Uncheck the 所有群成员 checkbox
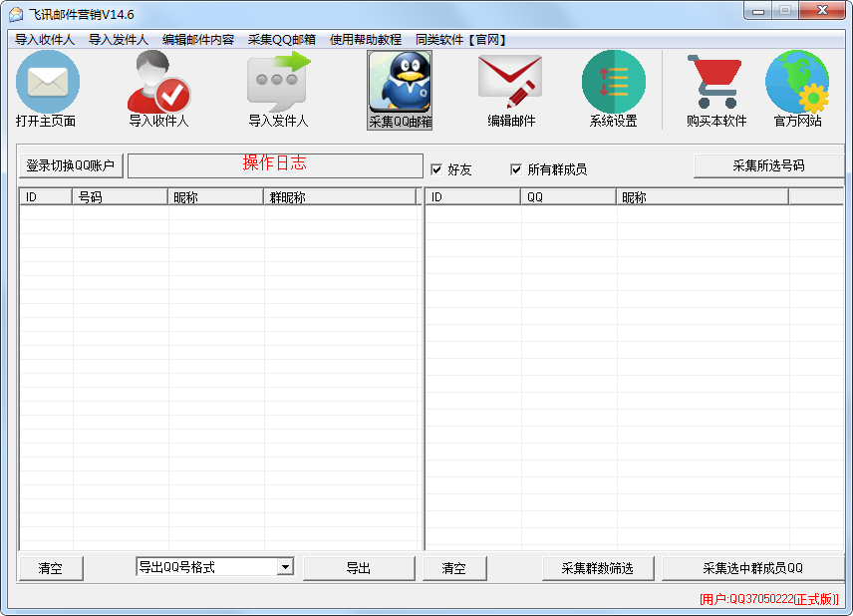Viewport: 853px width, 616px height. click(516, 169)
